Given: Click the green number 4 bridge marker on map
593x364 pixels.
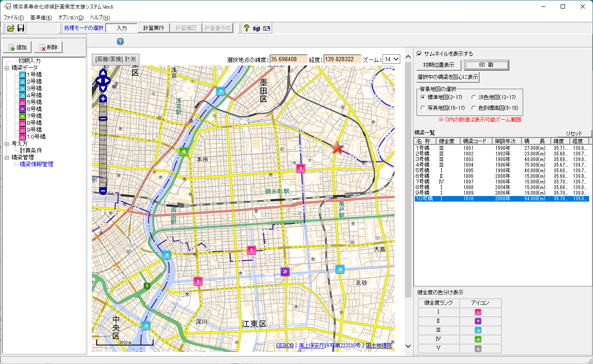Looking at the screenshot, I should tap(184, 151).
